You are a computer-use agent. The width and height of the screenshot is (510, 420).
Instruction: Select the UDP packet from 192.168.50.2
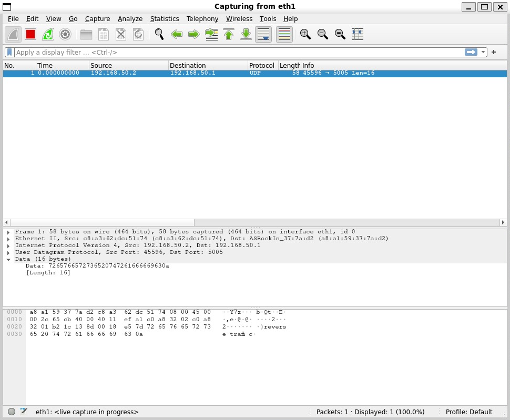coord(158,73)
